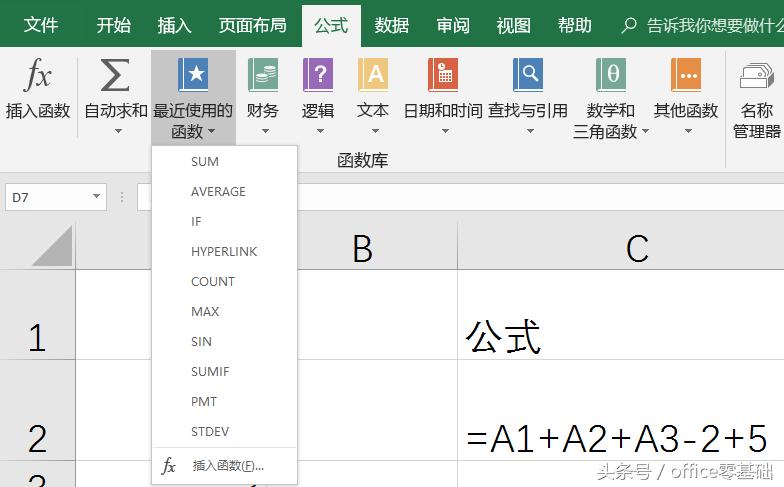Switch to the 插入 (Insert) tab

coord(175,25)
